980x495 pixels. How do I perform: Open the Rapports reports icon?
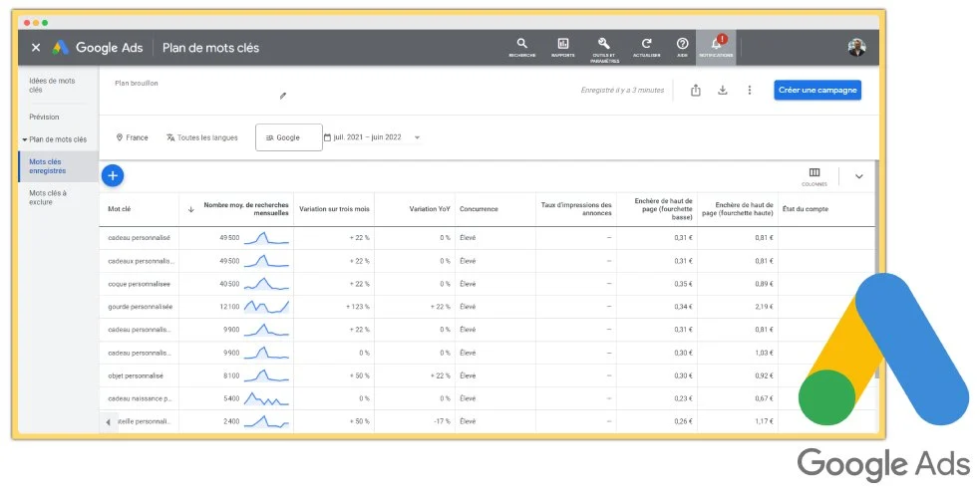pos(563,47)
